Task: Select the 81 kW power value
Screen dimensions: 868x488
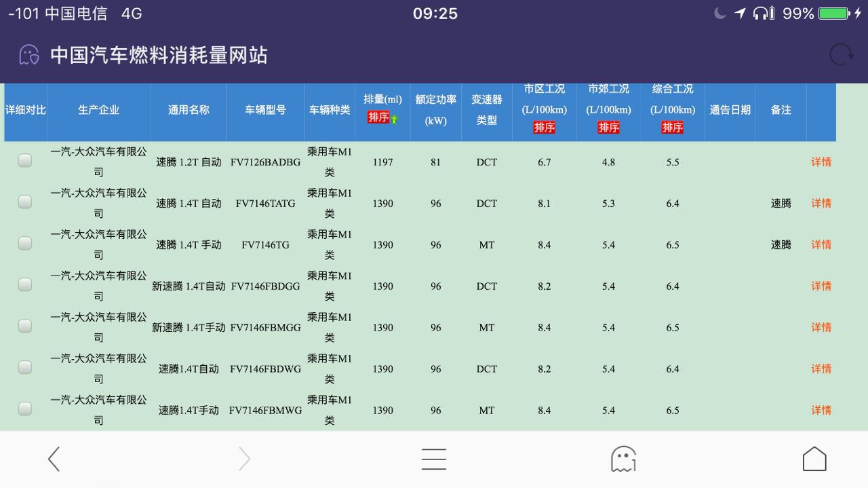Action: [436, 162]
